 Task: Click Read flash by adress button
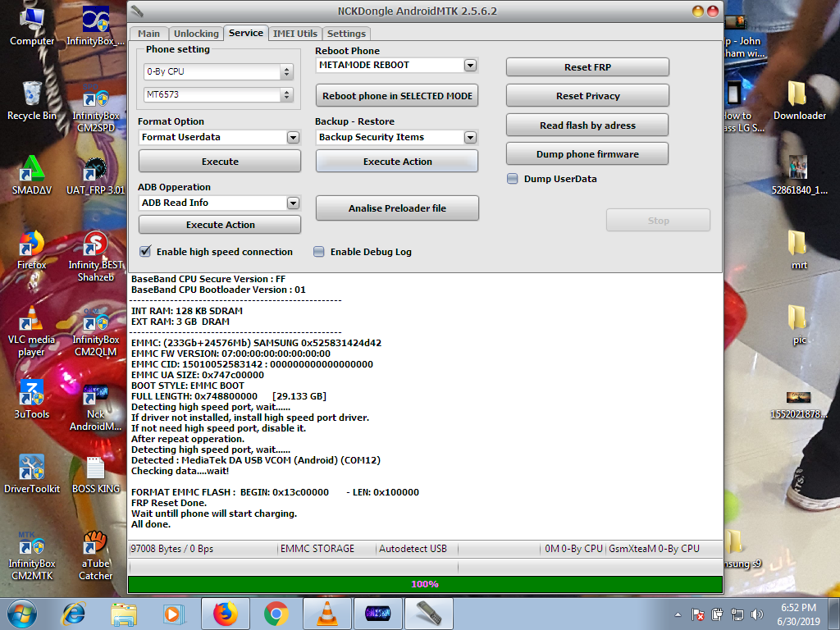click(x=587, y=125)
